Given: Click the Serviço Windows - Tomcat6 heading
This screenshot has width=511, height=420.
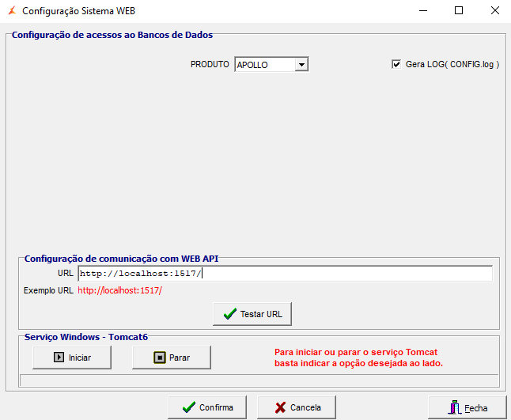Looking at the screenshot, I should coord(86,337).
